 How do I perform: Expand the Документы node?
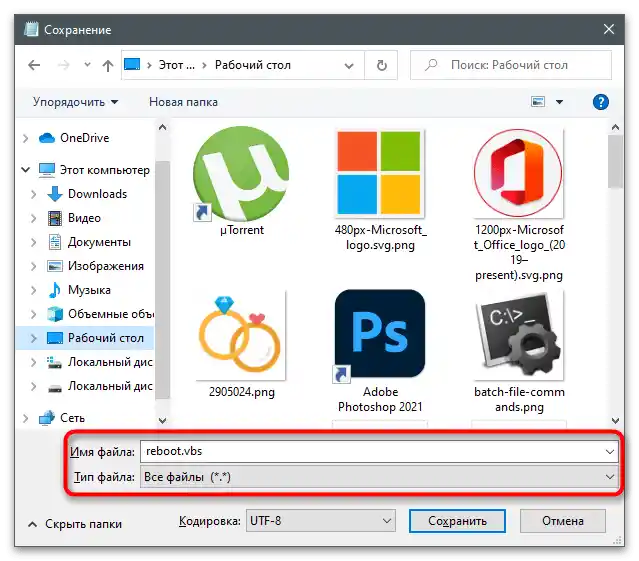(33, 242)
